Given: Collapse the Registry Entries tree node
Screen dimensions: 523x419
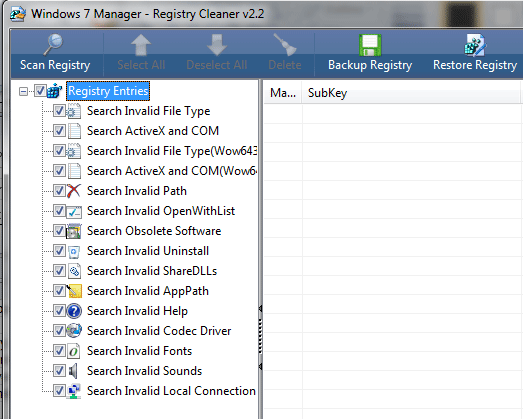Looking at the screenshot, I should pyautogui.click(x=23, y=91).
